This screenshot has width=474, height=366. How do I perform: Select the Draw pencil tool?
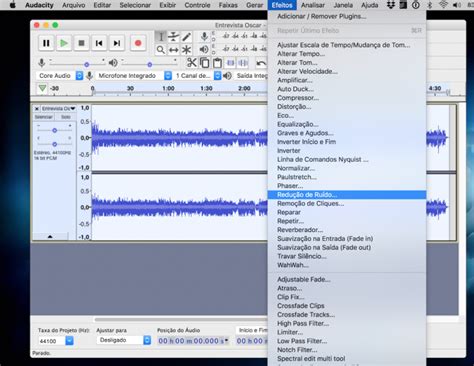(186, 37)
